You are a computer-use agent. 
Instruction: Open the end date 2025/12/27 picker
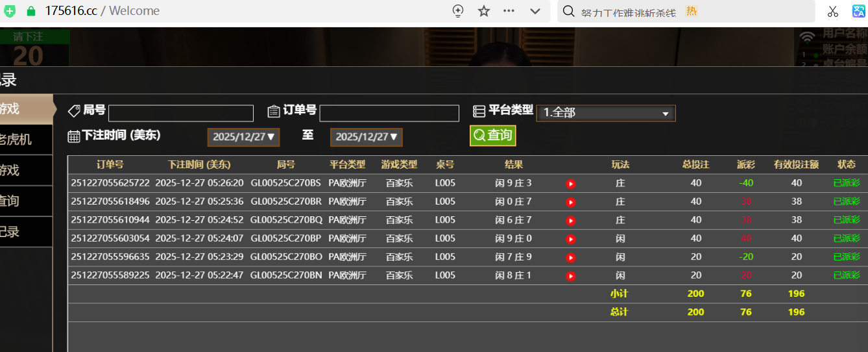(367, 137)
